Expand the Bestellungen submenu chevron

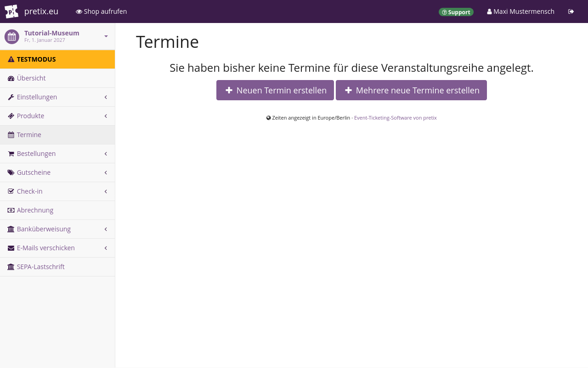(106, 154)
